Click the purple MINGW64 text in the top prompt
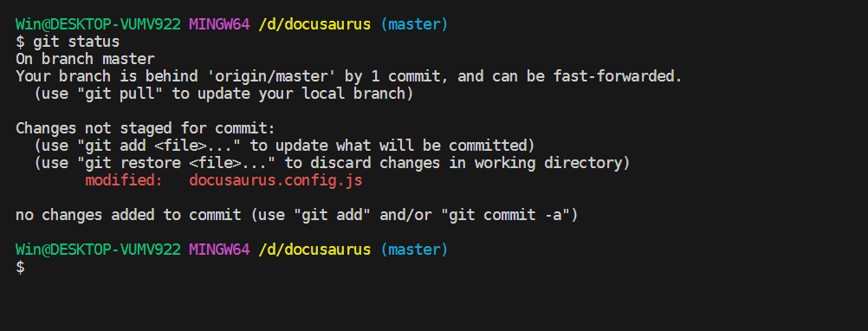This screenshot has height=331, width=868. click(219, 24)
